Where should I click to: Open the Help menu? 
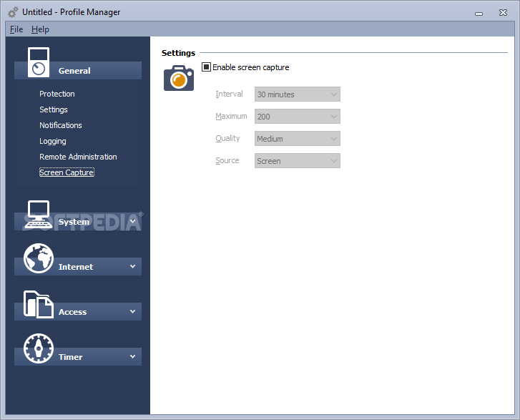pos(41,29)
